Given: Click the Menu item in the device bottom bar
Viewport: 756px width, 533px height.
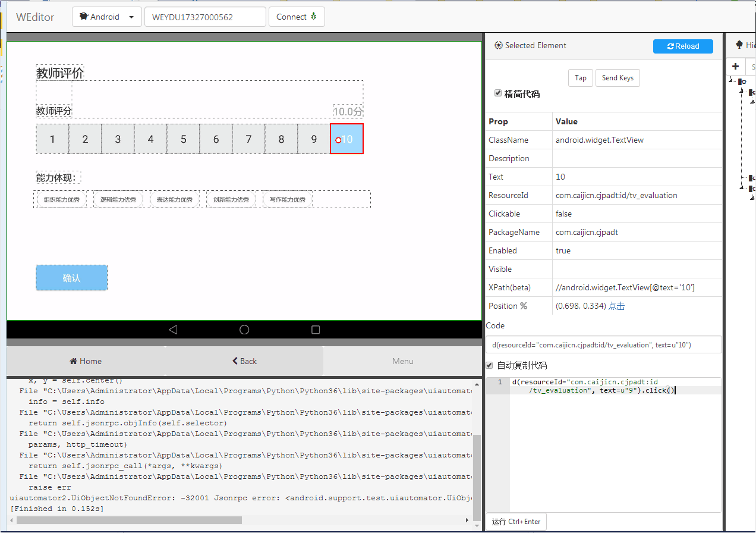Looking at the screenshot, I should pos(403,361).
